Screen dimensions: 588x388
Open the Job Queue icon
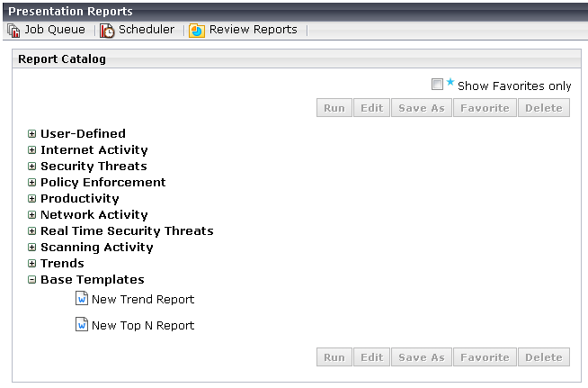coord(13,31)
